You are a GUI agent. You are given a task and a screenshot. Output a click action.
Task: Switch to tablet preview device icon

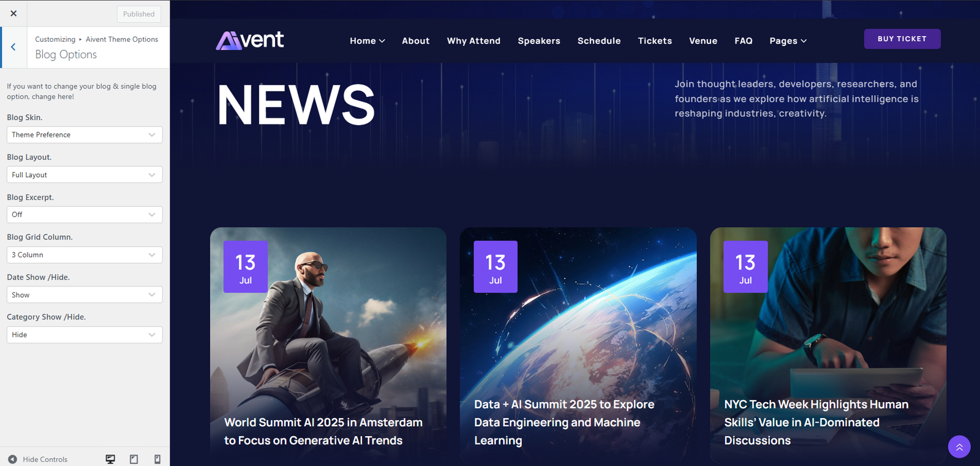coord(134,459)
